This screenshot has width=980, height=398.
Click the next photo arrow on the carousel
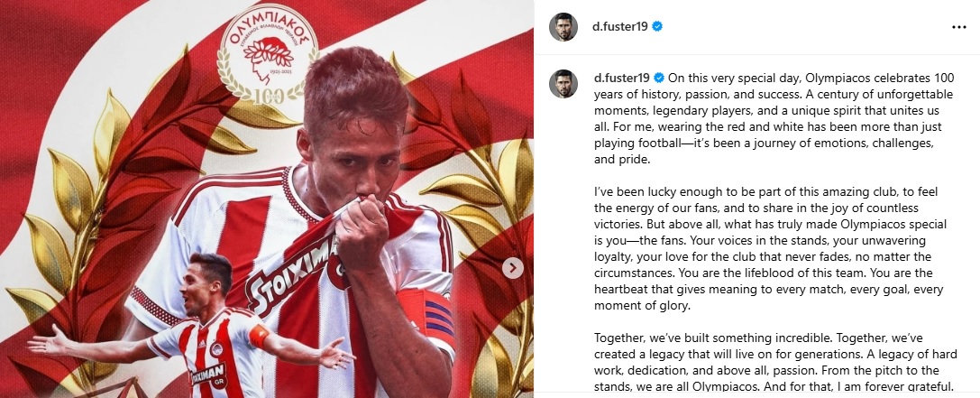coord(512,268)
